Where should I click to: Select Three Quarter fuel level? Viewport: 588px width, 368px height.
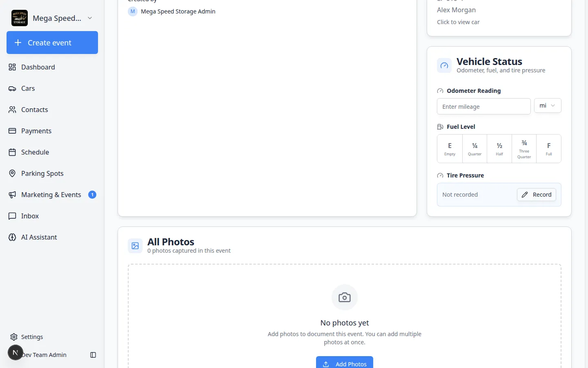(524, 149)
